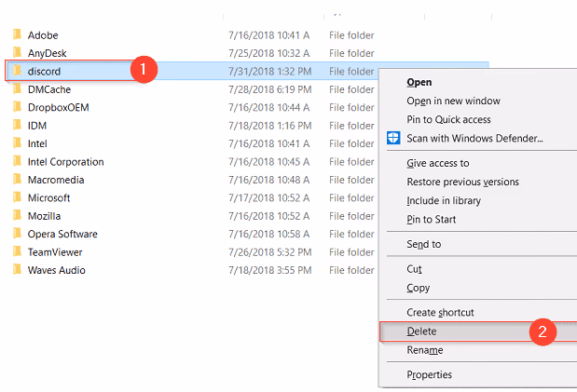The width and height of the screenshot is (577, 392).
Task: Click File folder type in Waves Audio row
Action: [x=351, y=270]
